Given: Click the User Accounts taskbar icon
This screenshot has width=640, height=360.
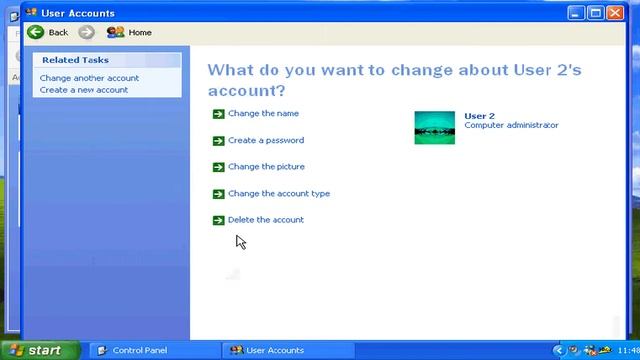Looking at the screenshot, I should point(236,350).
